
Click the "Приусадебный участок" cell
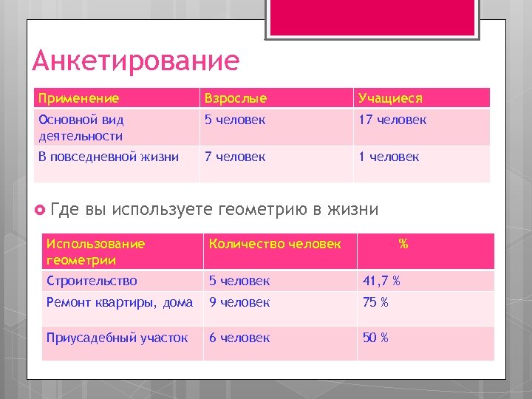pos(123,344)
